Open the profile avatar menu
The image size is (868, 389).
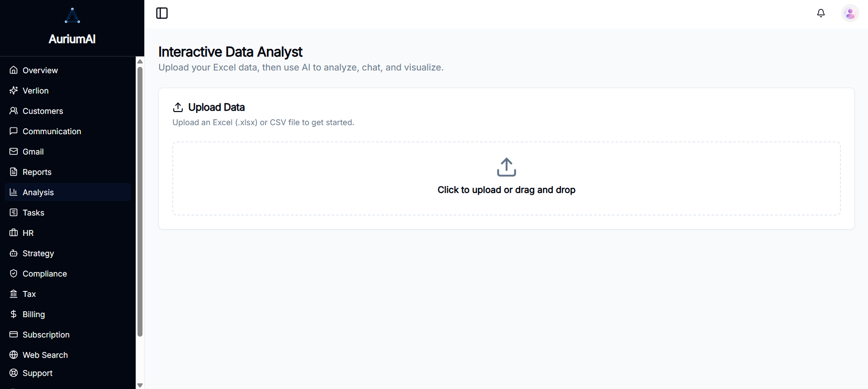pyautogui.click(x=850, y=13)
